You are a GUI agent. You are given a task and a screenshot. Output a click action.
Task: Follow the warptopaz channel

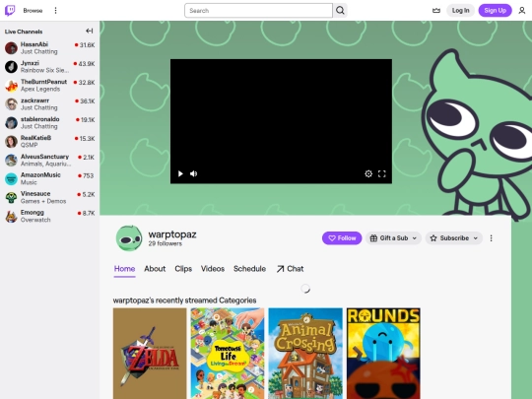pos(342,238)
